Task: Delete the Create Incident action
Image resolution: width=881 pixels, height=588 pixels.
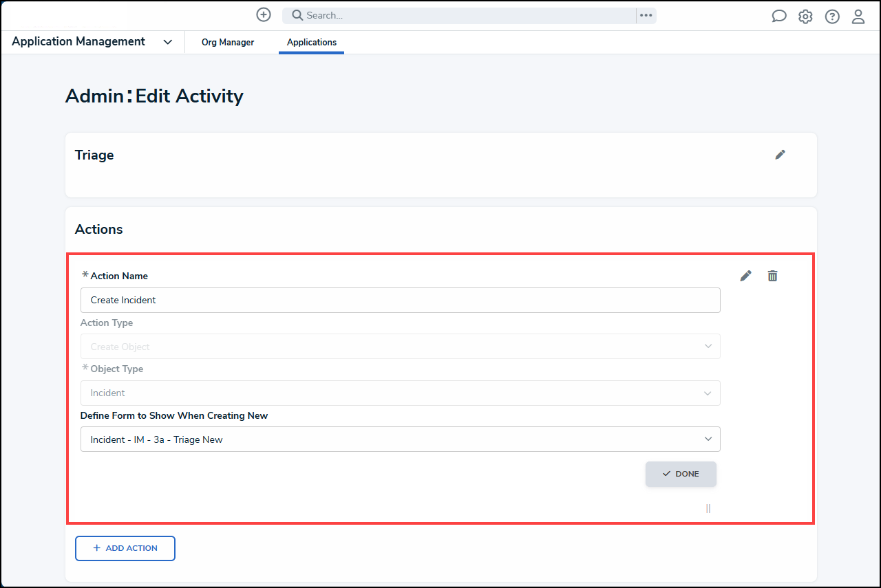Action: (773, 276)
